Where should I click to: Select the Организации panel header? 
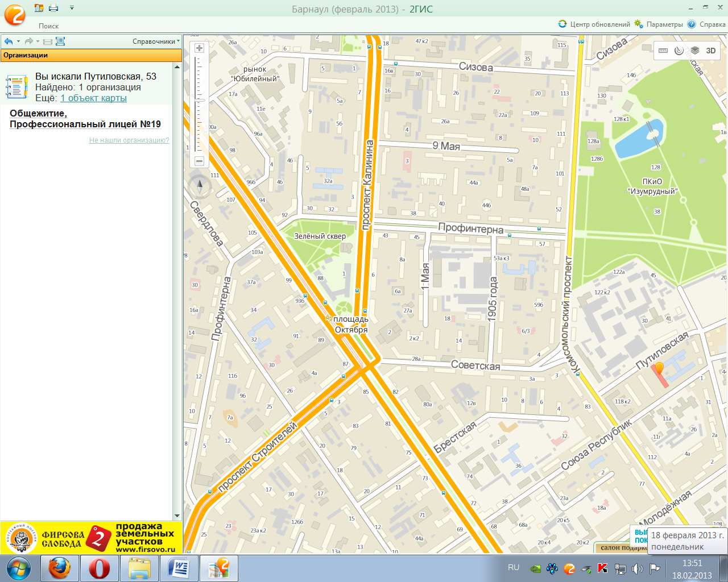coord(91,55)
